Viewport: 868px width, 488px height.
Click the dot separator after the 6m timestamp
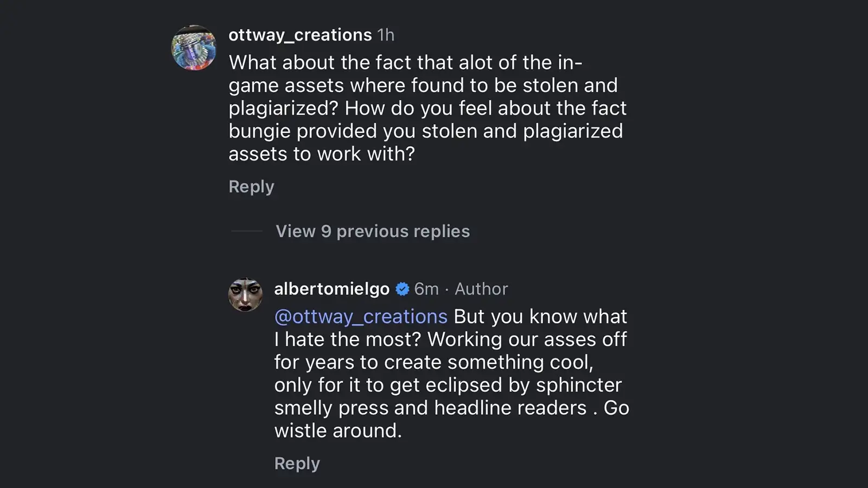(x=446, y=289)
